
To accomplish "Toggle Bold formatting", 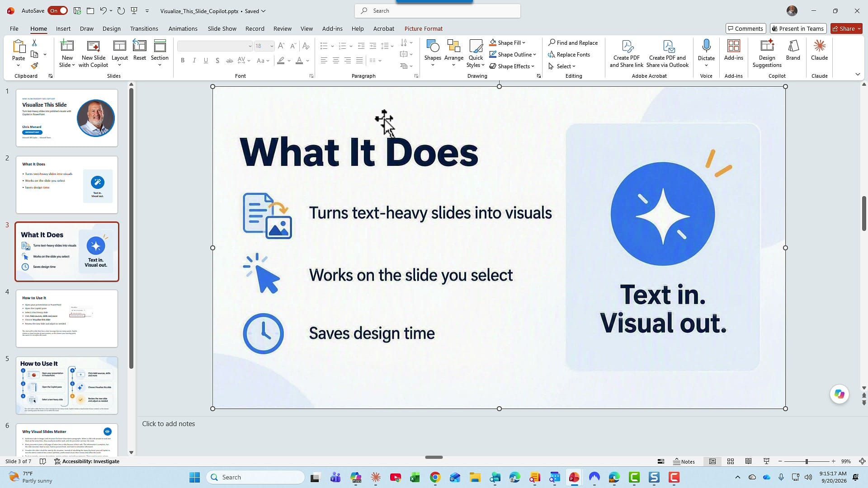I will coord(183,61).
